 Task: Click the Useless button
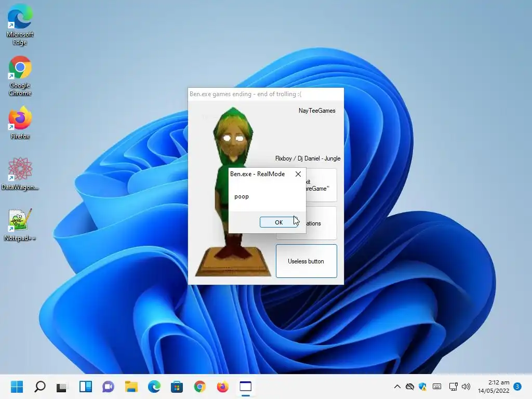click(307, 261)
